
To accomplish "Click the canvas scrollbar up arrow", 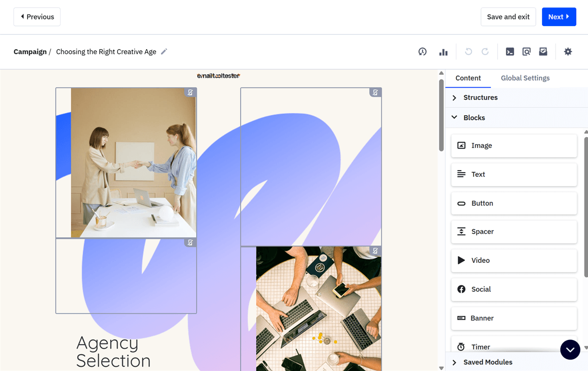I will 441,73.
